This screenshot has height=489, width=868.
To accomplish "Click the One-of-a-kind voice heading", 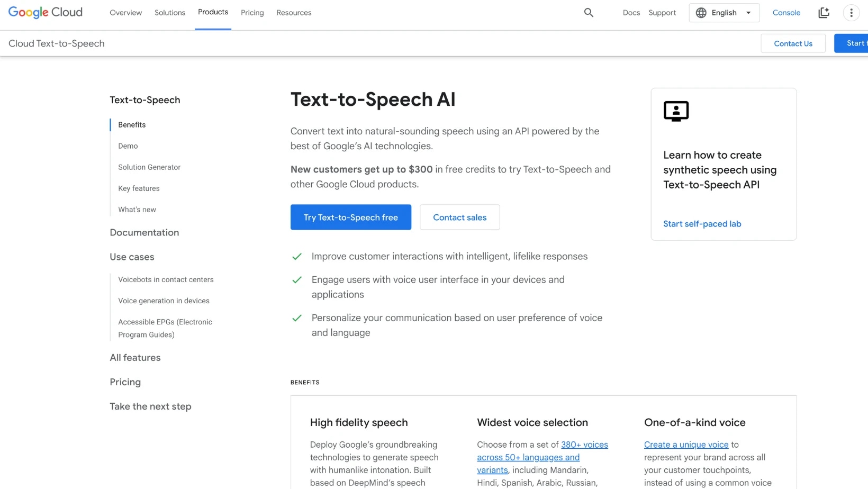I will [695, 422].
